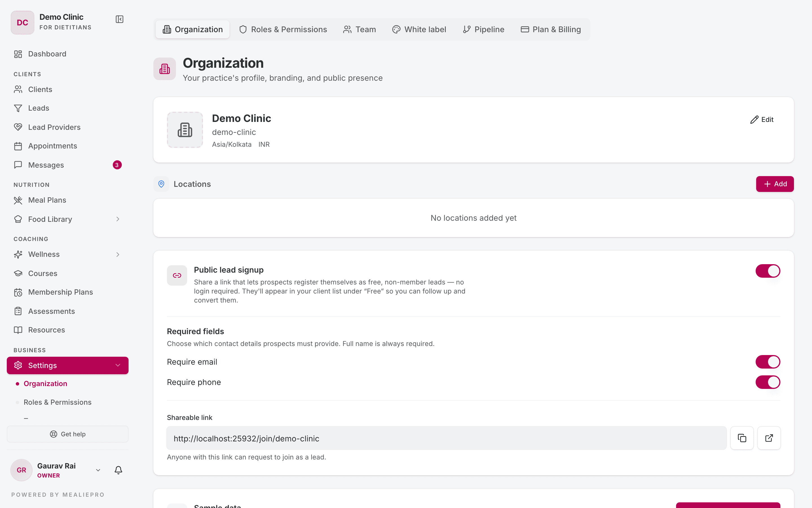Open Meal Plans section

68,200
